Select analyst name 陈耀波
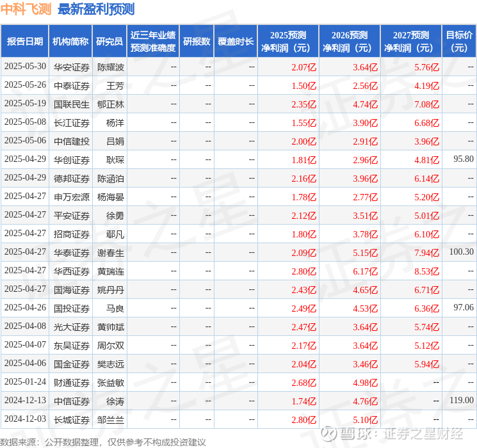This screenshot has width=477, height=448. point(111,67)
